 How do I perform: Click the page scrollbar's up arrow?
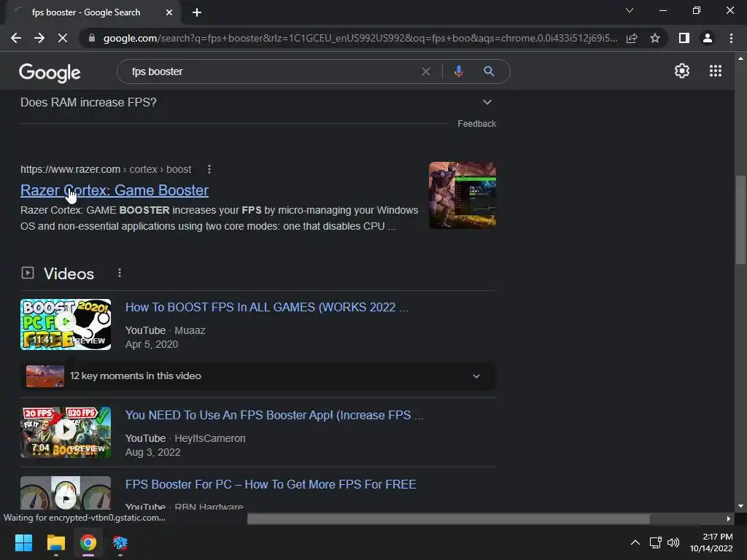[740, 58]
